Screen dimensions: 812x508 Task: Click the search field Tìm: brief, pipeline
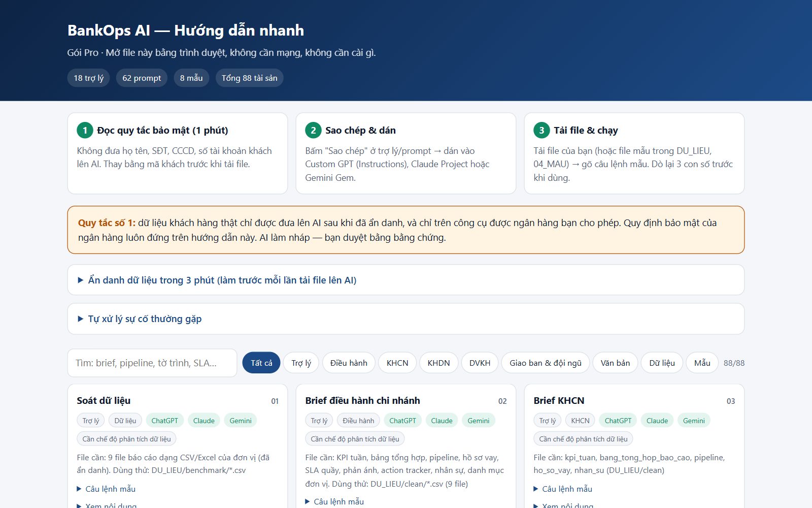point(152,363)
